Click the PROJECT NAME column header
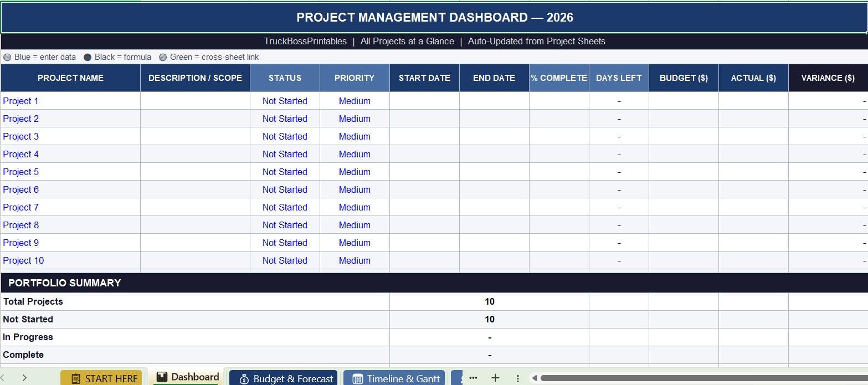Image resolution: width=868 pixels, height=385 pixels. (70, 78)
